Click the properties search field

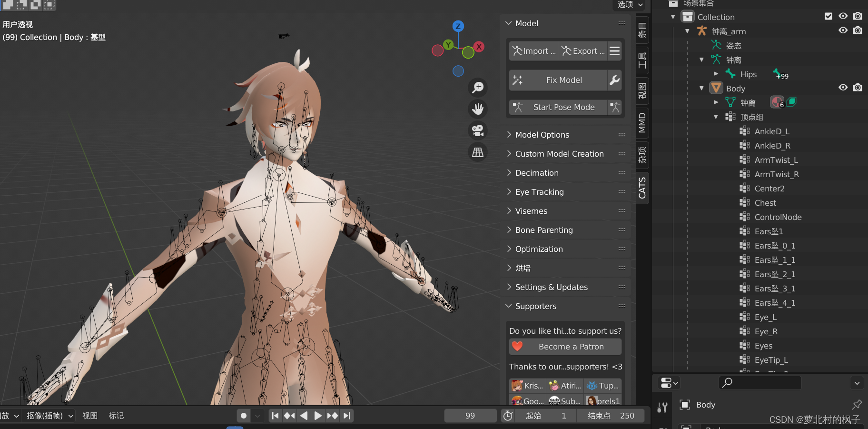[x=760, y=383]
